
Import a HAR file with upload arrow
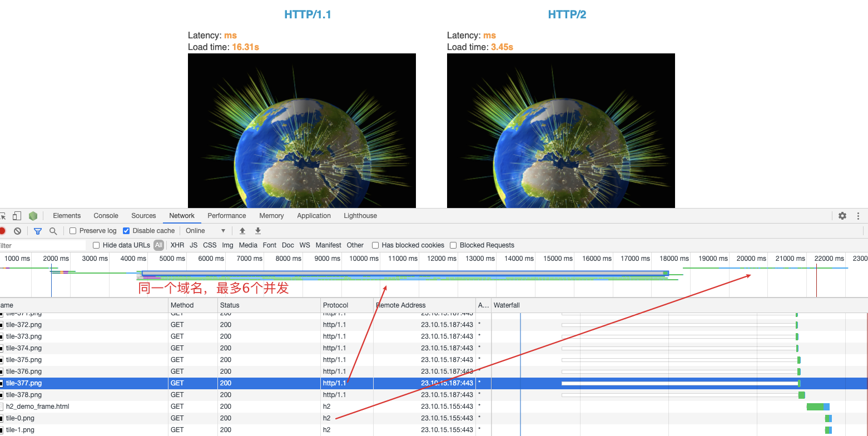click(242, 231)
